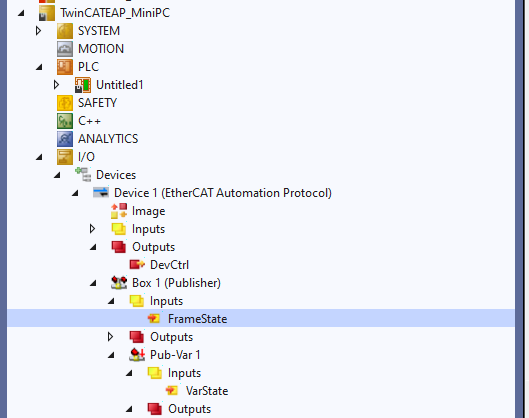Select the FrameState tree item
529x418 pixels.
(197, 319)
